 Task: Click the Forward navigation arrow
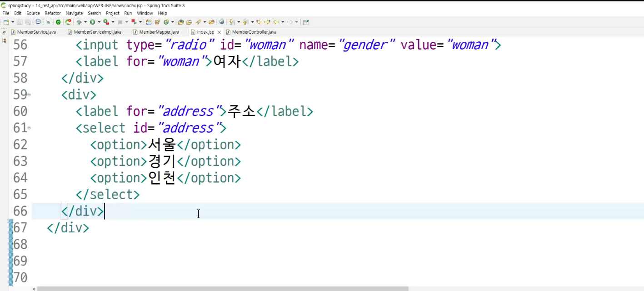coord(290,22)
